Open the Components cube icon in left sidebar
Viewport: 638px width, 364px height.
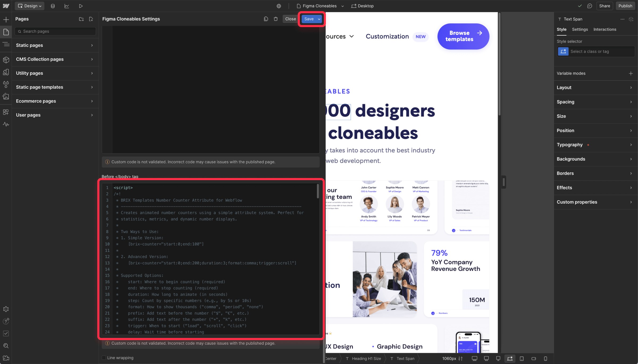pyautogui.click(x=6, y=60)
